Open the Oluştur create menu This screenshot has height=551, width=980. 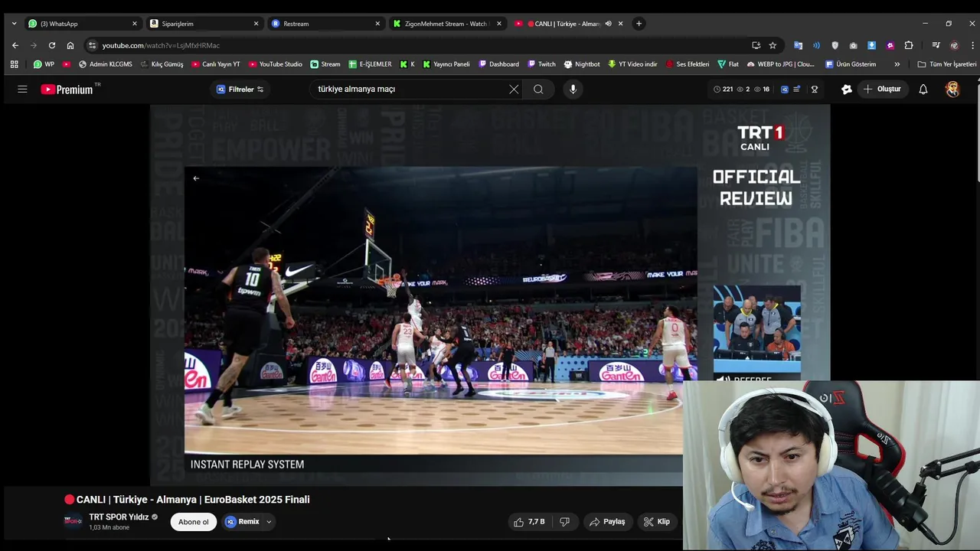(882, 90)
